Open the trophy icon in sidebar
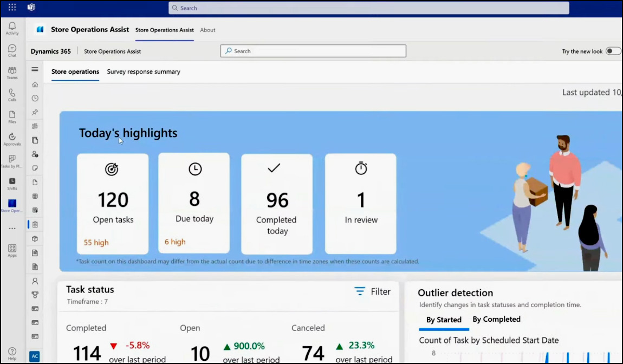Image resolution: width=623 pixels, height=364 pixels. coord(35,295)
